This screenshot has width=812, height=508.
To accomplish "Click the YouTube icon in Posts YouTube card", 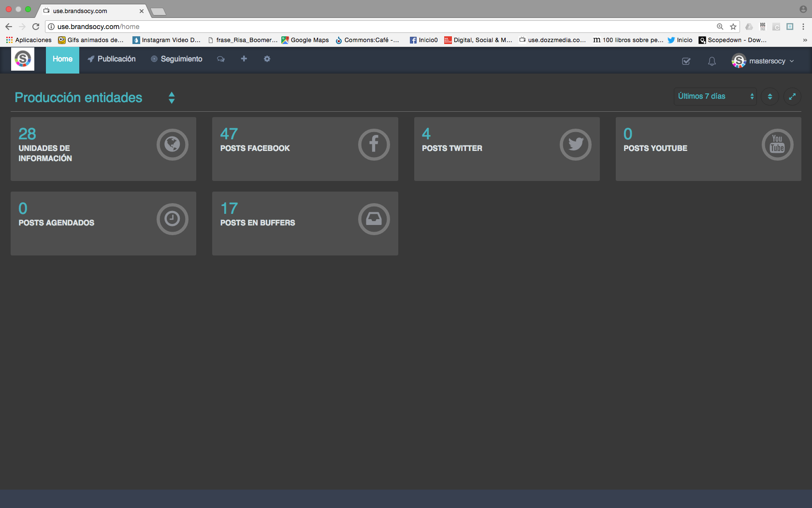I will tap(777, 144).
